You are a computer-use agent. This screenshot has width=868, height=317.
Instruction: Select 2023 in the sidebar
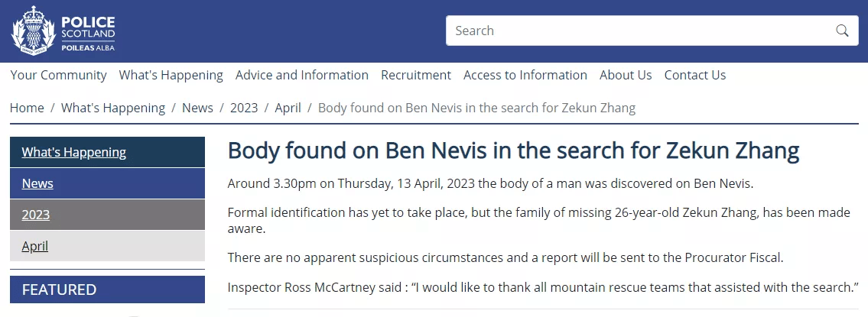pos(36,215)
